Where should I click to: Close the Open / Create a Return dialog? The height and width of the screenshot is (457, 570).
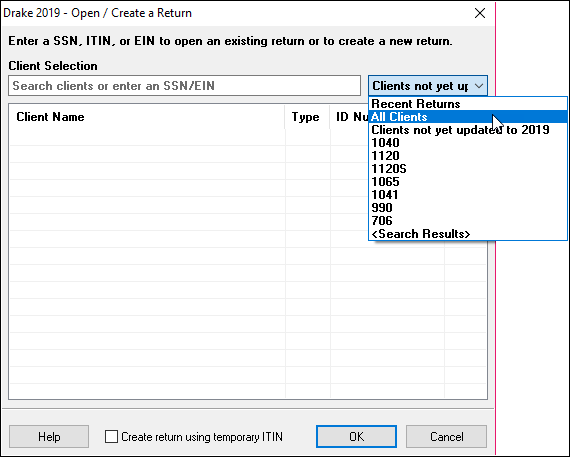(480, 13)
